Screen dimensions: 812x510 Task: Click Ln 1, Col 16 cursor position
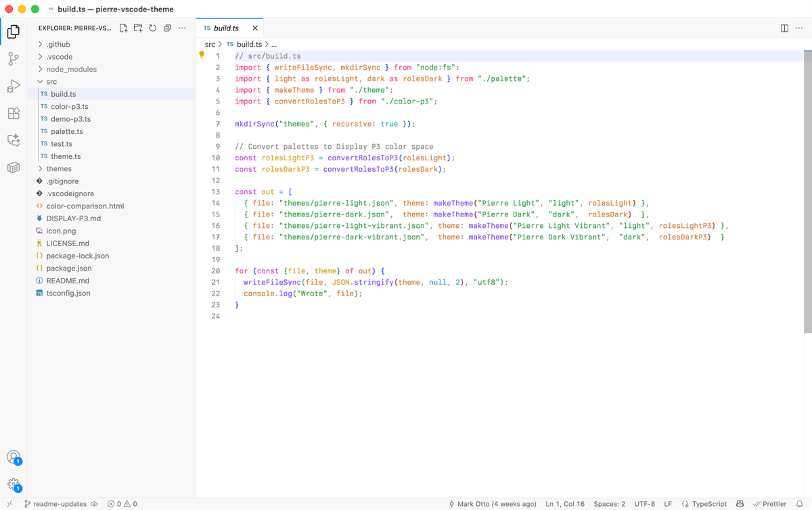point(565,504)
